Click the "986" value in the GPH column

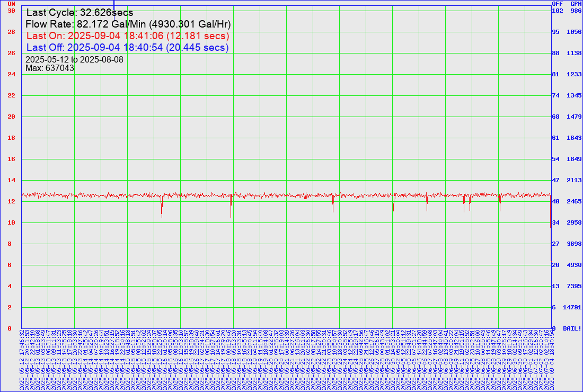[x=576, y=11]
